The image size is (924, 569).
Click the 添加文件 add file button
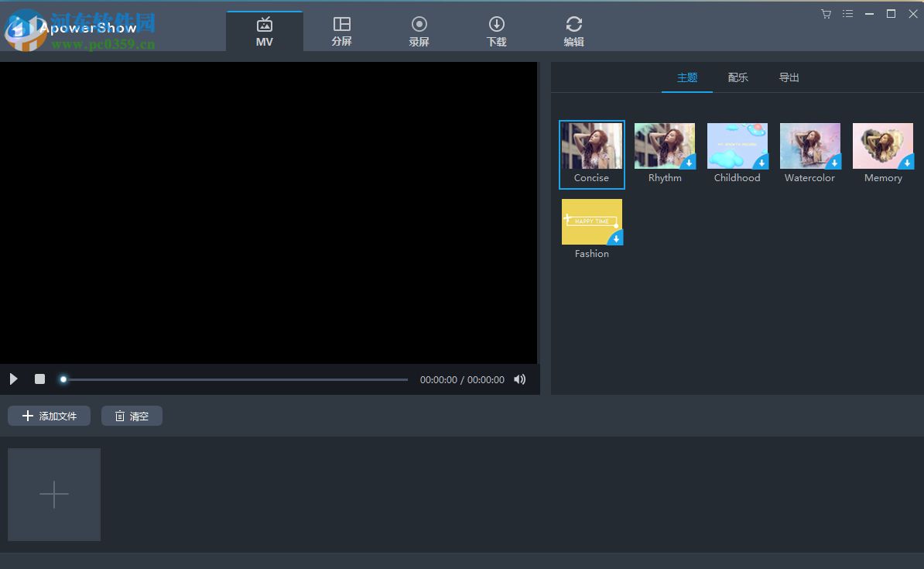(49, 416)
